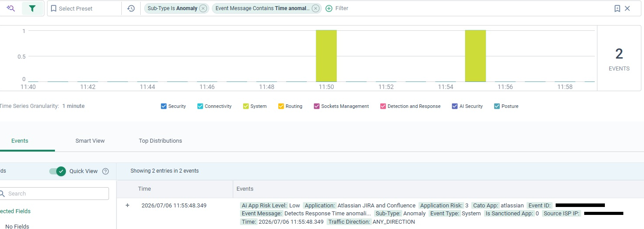The image size is (644, 229).
Task: Uncheck the Sockets Management legend checkbox
Action: click(317, 106)
